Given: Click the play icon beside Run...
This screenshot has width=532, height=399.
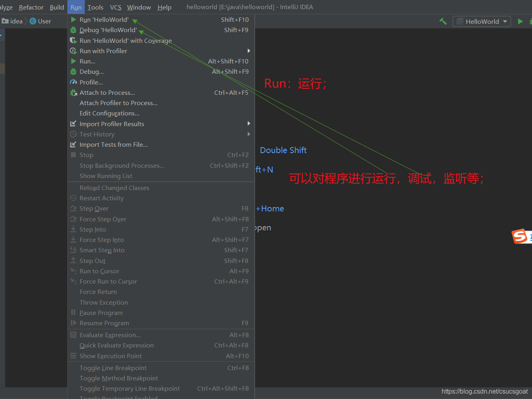Looking at the screenshot, I should coord(73,61).
